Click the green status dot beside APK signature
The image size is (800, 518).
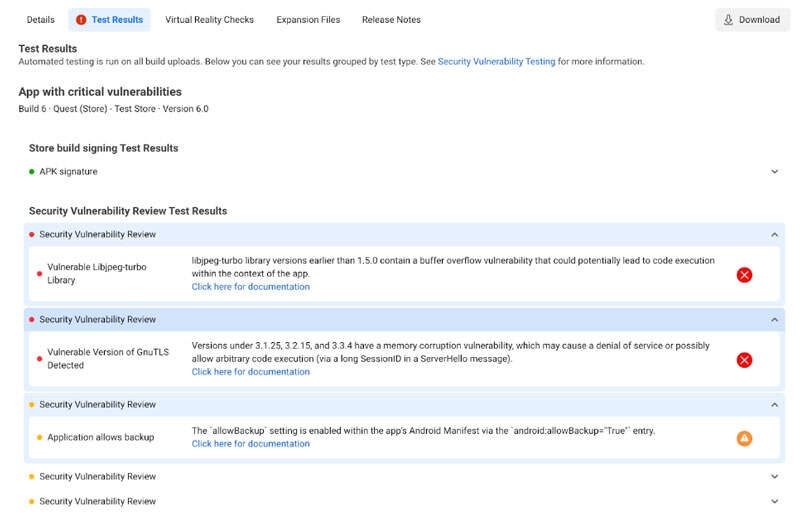[x=32, y=172]
